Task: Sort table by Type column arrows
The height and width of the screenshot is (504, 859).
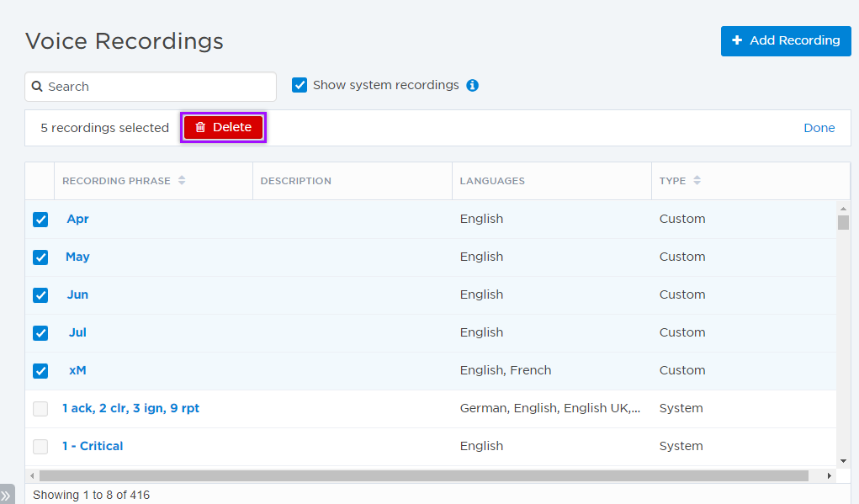Action: click(x=697, y=181)
